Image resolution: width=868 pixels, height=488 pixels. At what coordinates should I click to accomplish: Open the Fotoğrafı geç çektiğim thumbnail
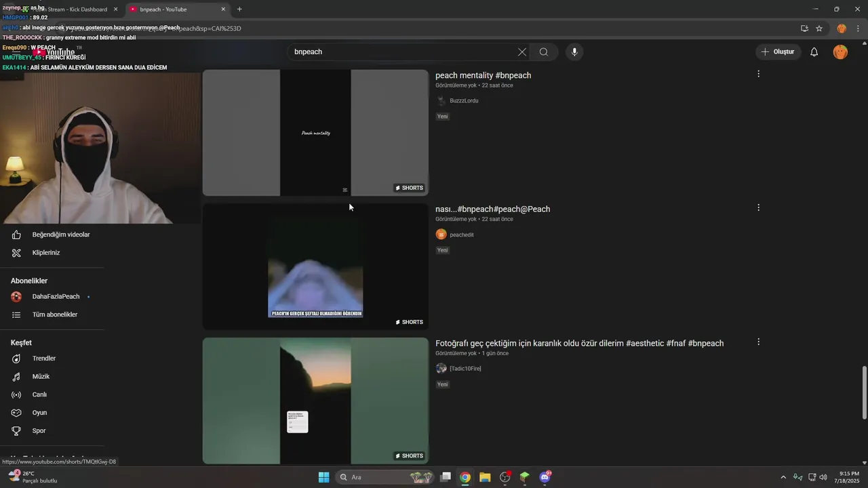click(x=315, y=401)
